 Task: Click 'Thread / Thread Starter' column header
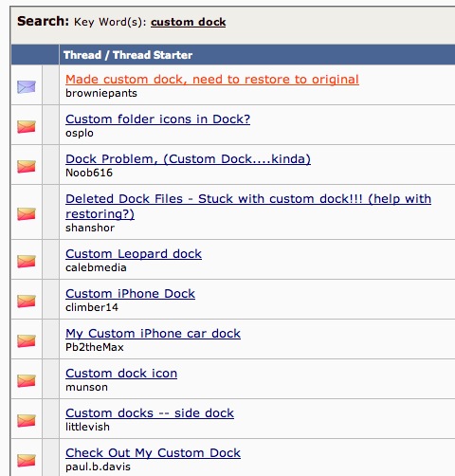click(128, 55)
